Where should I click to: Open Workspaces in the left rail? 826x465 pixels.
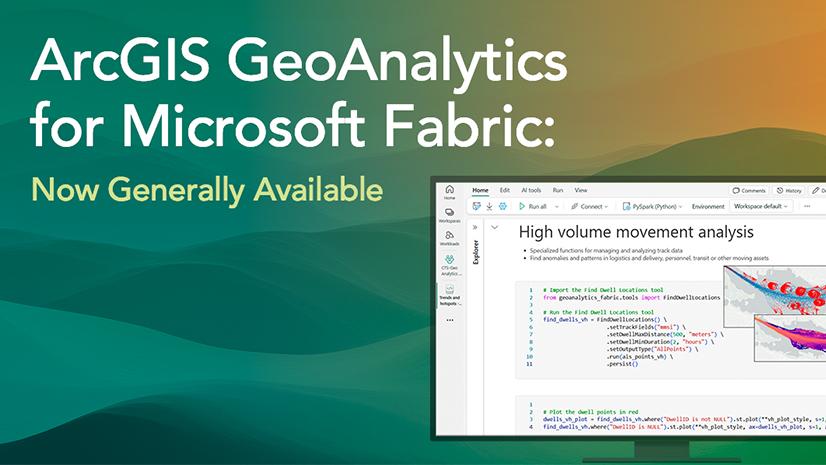point(449,215)
